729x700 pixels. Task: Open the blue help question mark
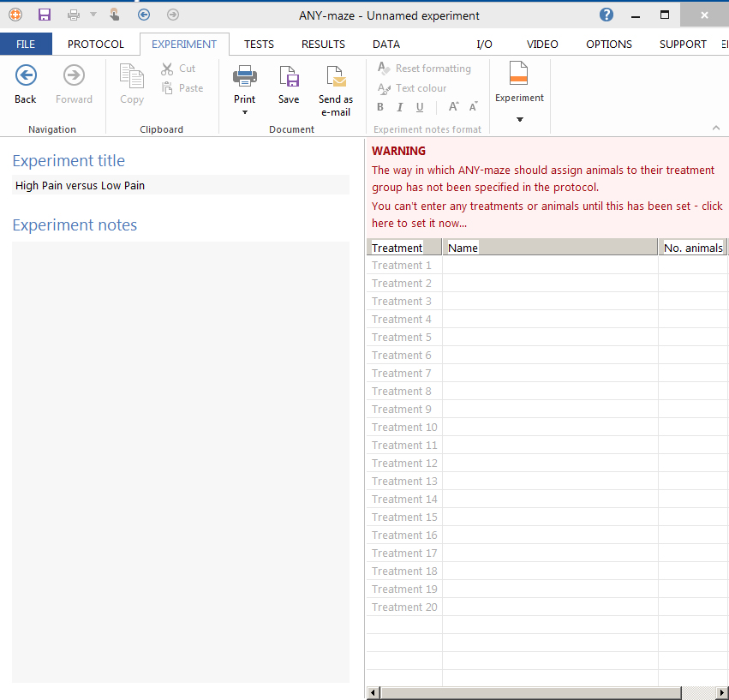[x=607, y=15]
